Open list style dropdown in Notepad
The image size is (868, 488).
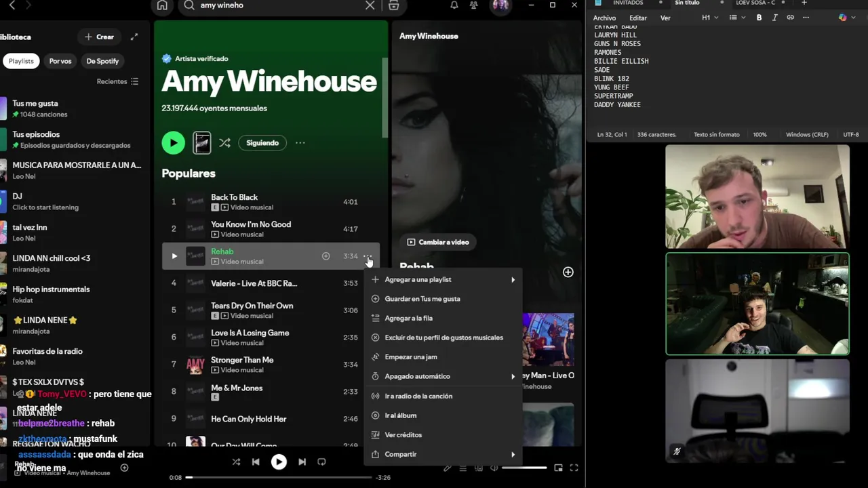(x=736, y=18)
